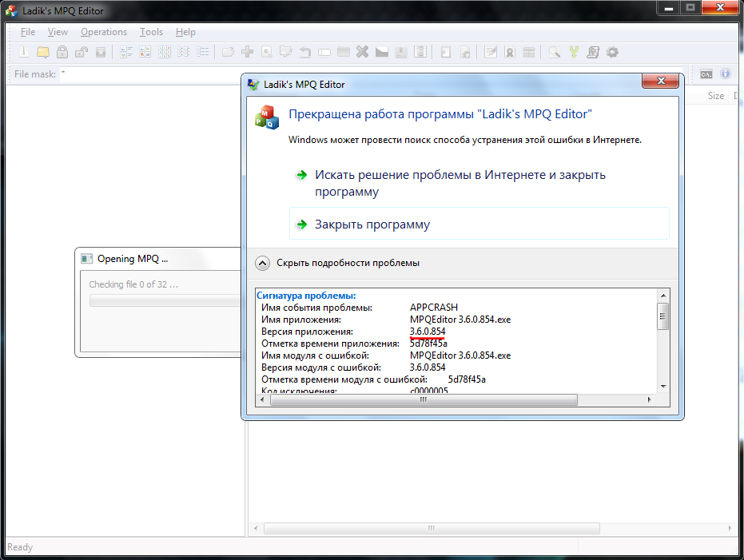This screenshot has width=744, height=560.
Task: Open the View menu
Action: [58, 32]
